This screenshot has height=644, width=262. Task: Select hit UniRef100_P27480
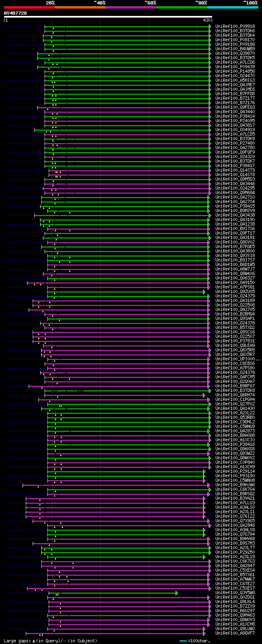tap(235, 143)
